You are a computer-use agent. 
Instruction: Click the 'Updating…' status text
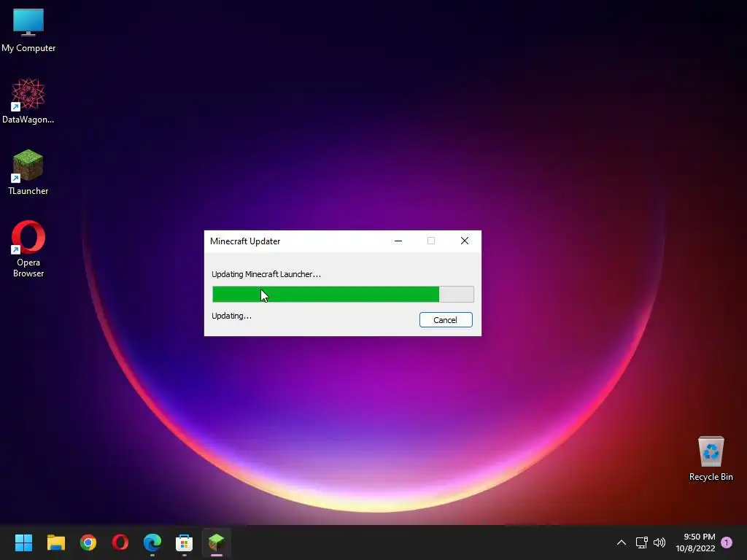coord(231,316)
